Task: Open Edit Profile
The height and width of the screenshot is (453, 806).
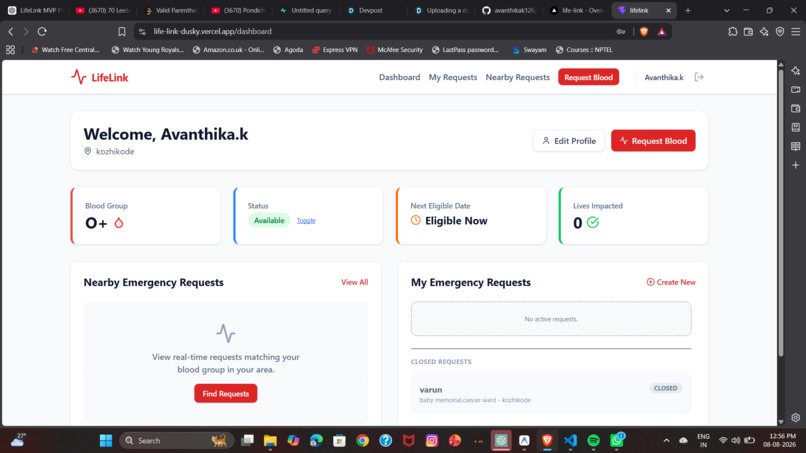Action: click(x=569, y=141)
